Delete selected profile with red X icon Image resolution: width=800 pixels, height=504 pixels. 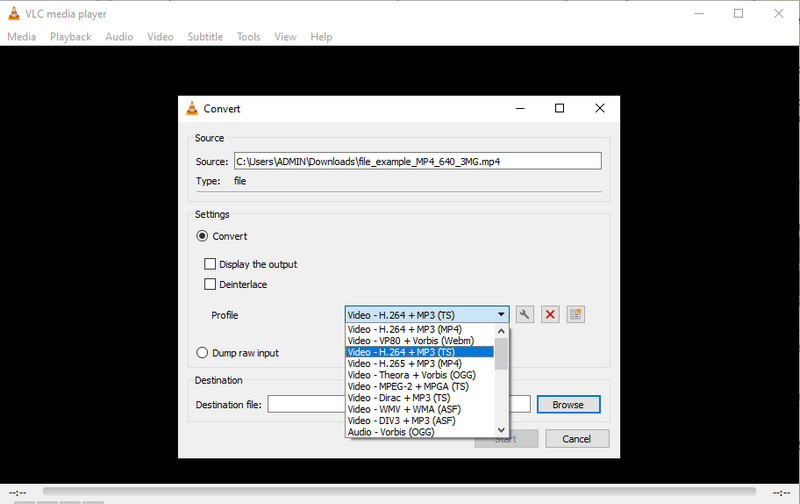tap(550, 315)
